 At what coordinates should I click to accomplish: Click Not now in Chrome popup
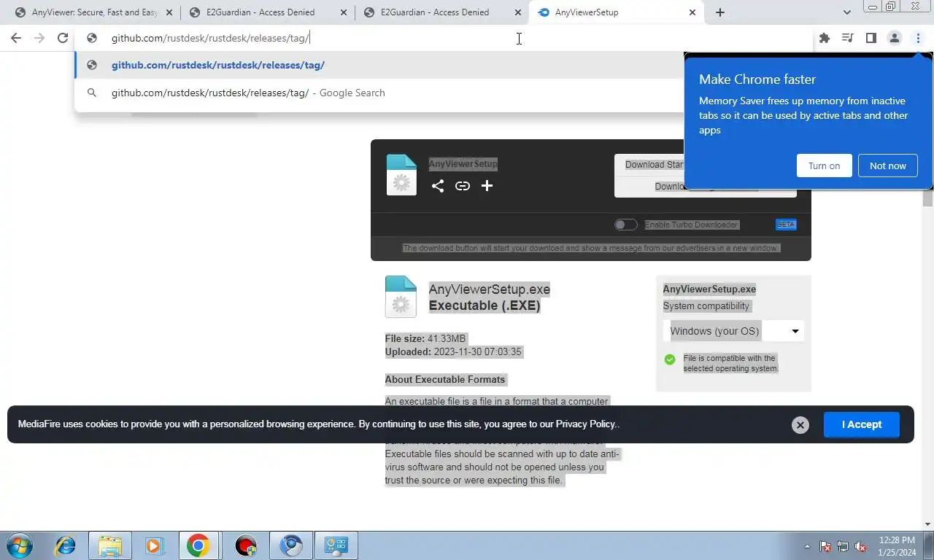pyautogui.click(x=887, y=166)
